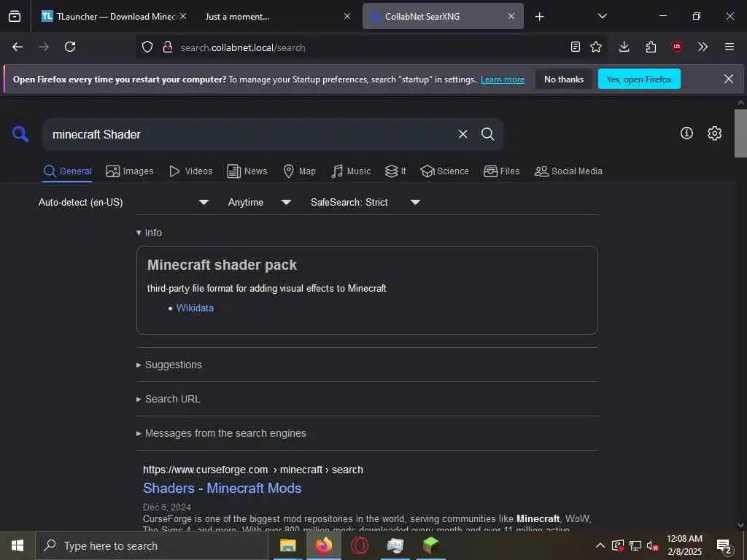Open the taskbar clock and date
The height and width of the screenshot is (560, 747).
tap(684, 545)
